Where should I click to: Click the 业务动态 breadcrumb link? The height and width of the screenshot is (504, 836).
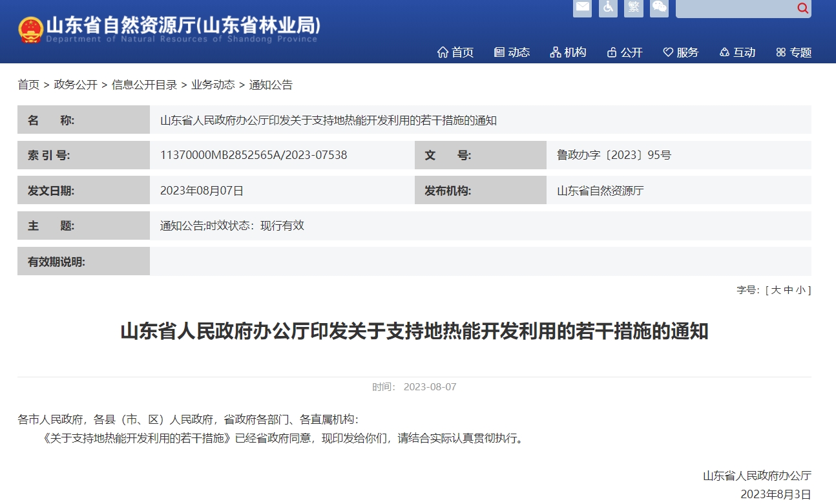(x=213, y=85)
